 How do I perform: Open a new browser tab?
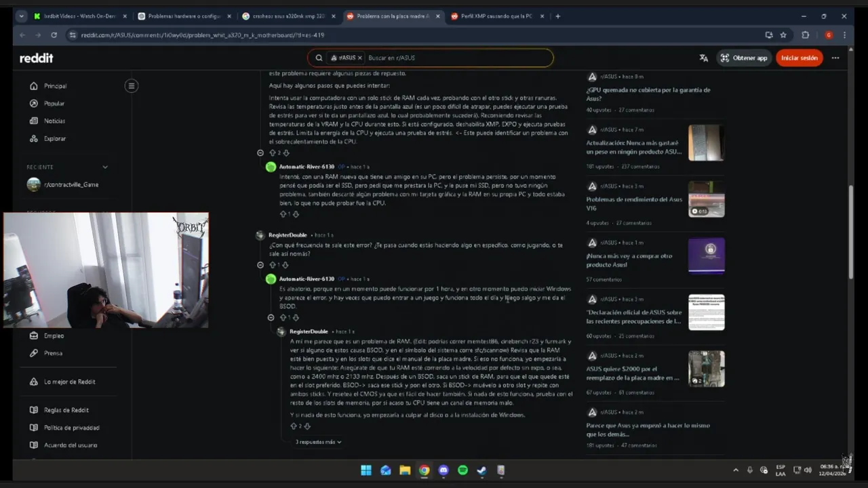click(557, 16)
